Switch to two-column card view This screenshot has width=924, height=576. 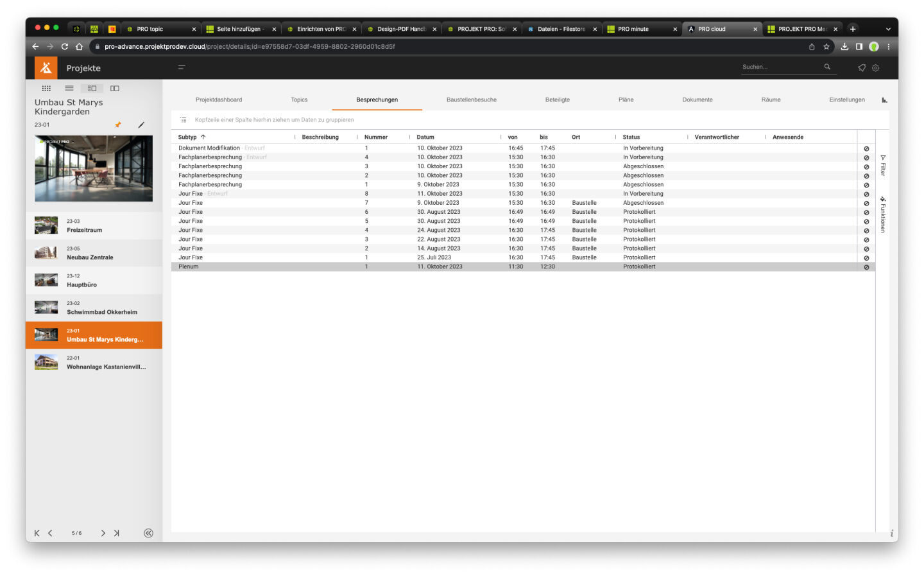pos(115,89)
